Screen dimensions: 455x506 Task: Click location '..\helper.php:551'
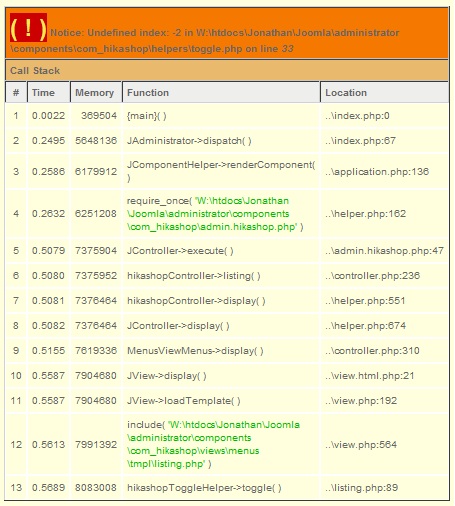point(365,301)
